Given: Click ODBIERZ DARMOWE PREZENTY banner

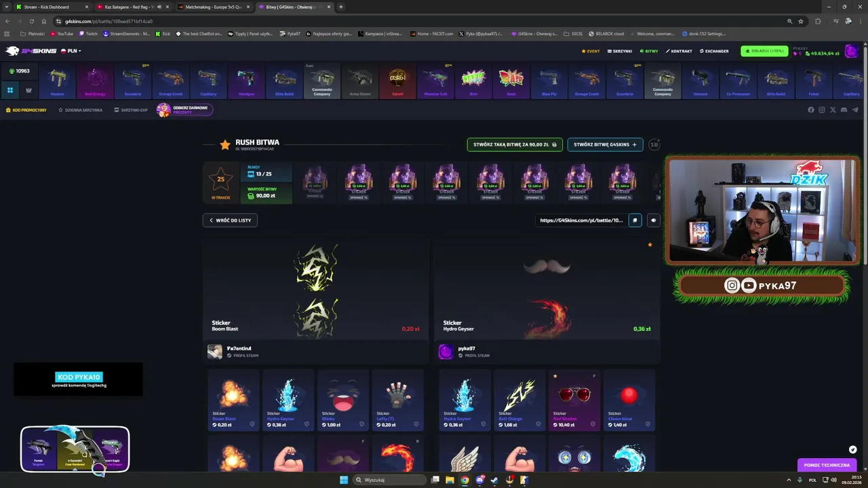Looking at the screenshot, I should tap(184, 110).
